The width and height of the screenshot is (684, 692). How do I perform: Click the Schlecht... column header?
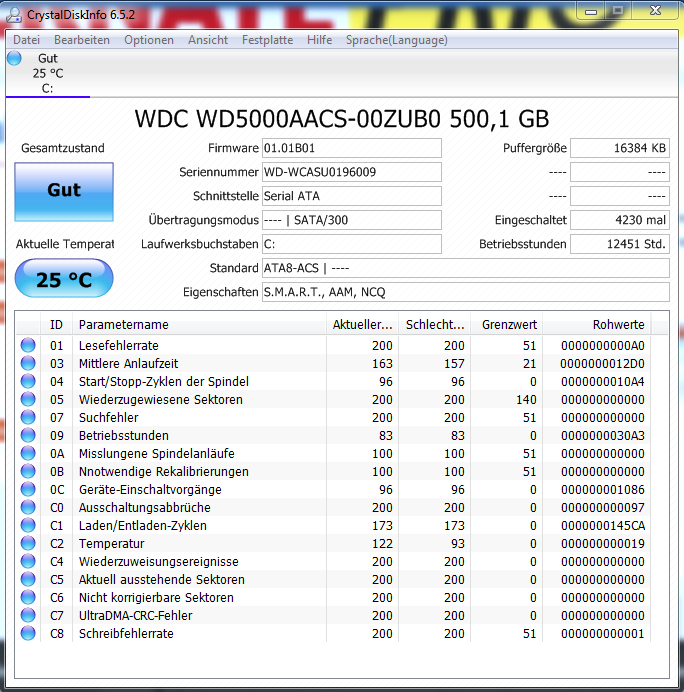click(435, 325)
